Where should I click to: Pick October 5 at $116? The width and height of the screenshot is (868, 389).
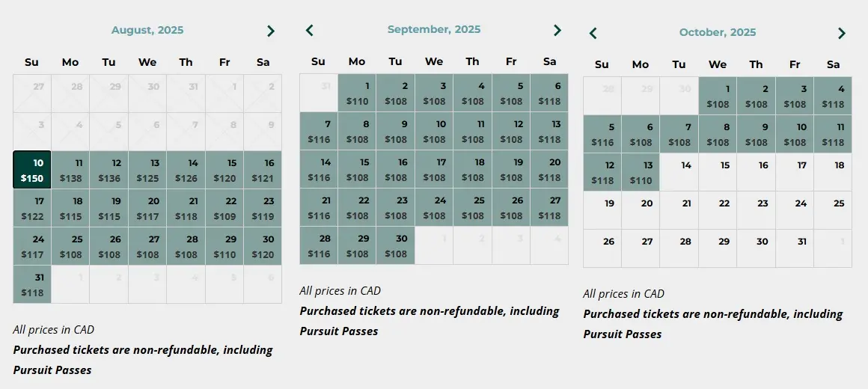click(602, 134)
